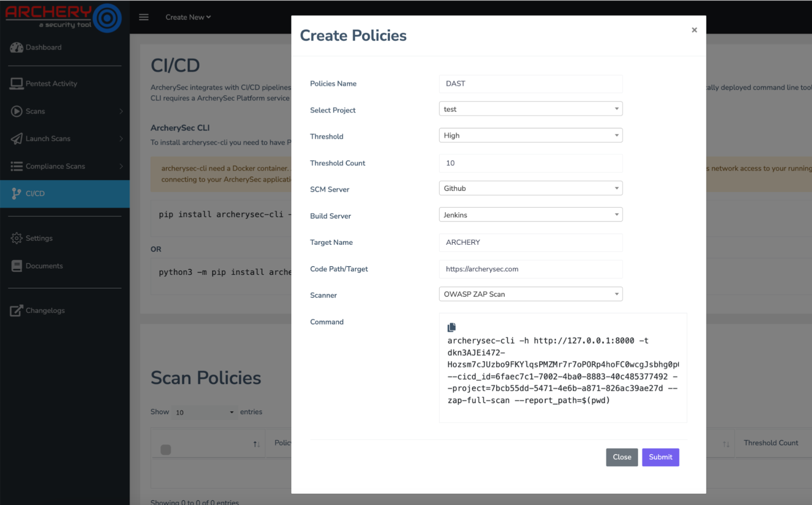Click the Threshold Count column header
The image size is (812, 505).
[x=770, y=443]
